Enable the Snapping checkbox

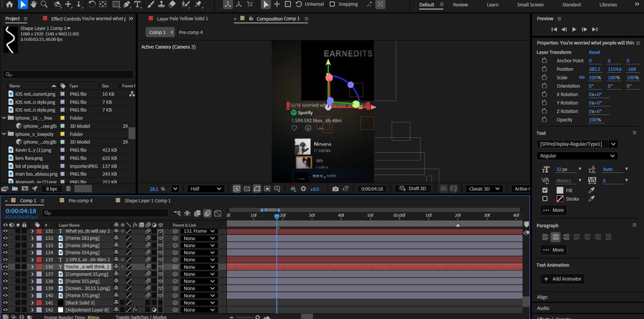click(332, 4)
